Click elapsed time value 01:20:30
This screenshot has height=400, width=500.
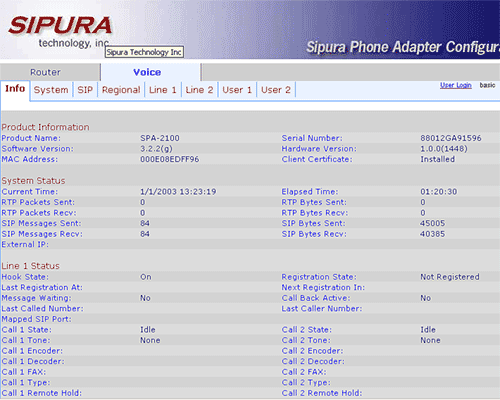tap(438, 192)
